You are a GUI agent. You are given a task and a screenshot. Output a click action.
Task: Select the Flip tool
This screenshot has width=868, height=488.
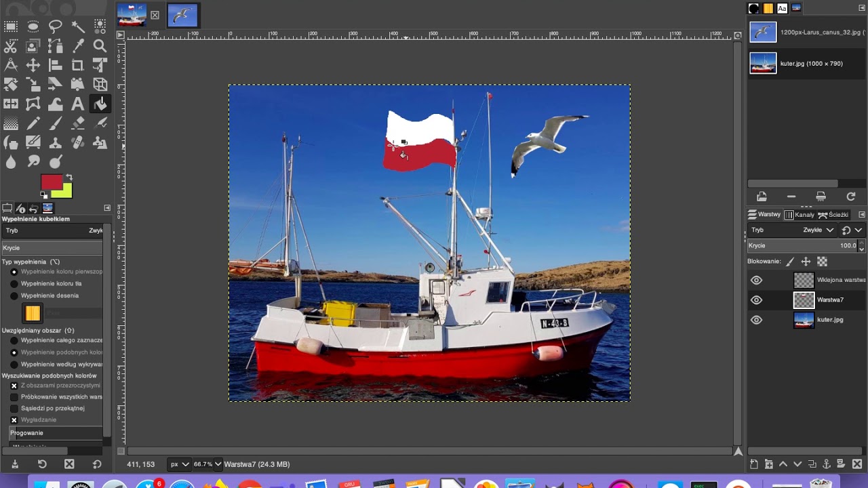click(x=11, y=104)
